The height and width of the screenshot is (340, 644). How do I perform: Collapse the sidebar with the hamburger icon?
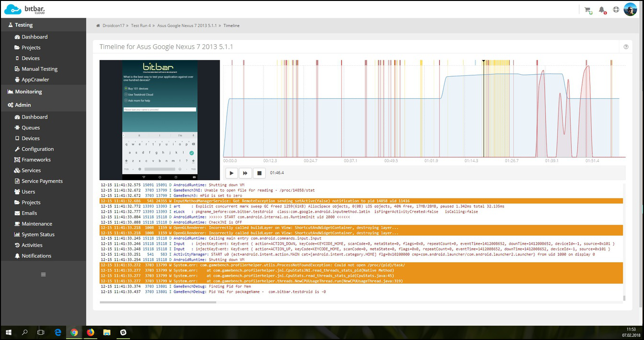click(x=43, y=274)
